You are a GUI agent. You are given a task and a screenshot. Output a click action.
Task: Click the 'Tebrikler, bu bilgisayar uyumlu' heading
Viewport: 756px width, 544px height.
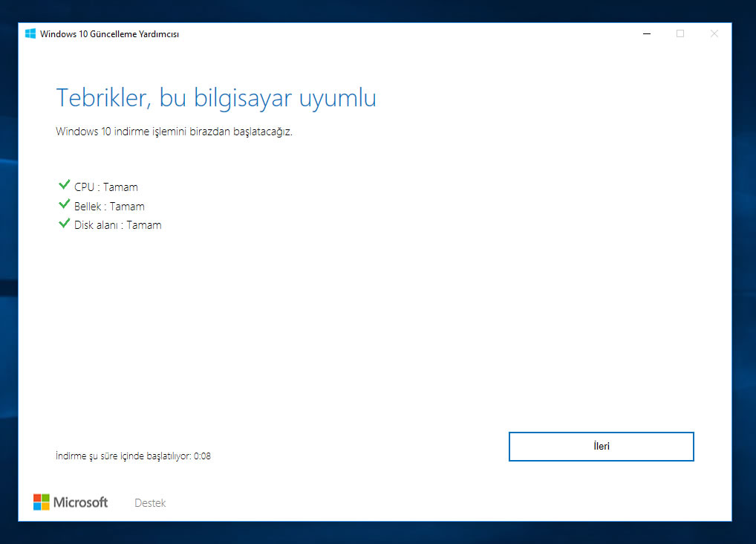216,99
